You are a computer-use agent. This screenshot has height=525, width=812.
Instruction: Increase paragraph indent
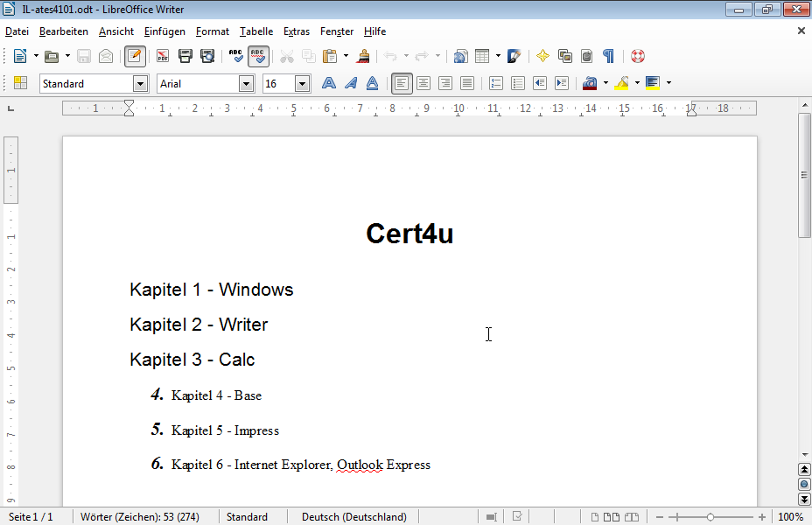coord(562,83)
